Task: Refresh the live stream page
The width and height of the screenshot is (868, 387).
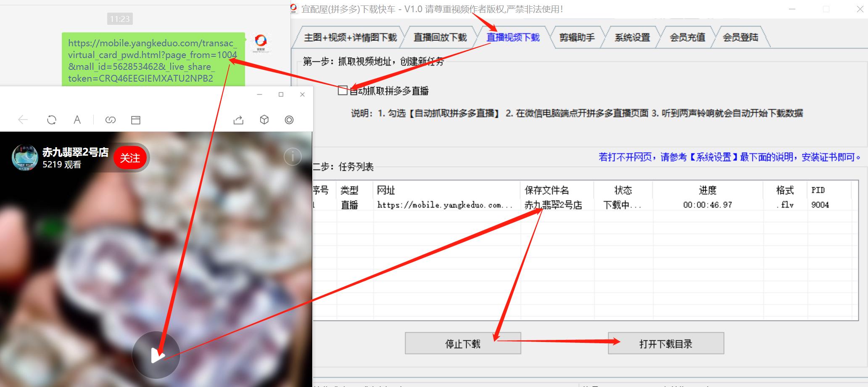Action: coord(52,120)
